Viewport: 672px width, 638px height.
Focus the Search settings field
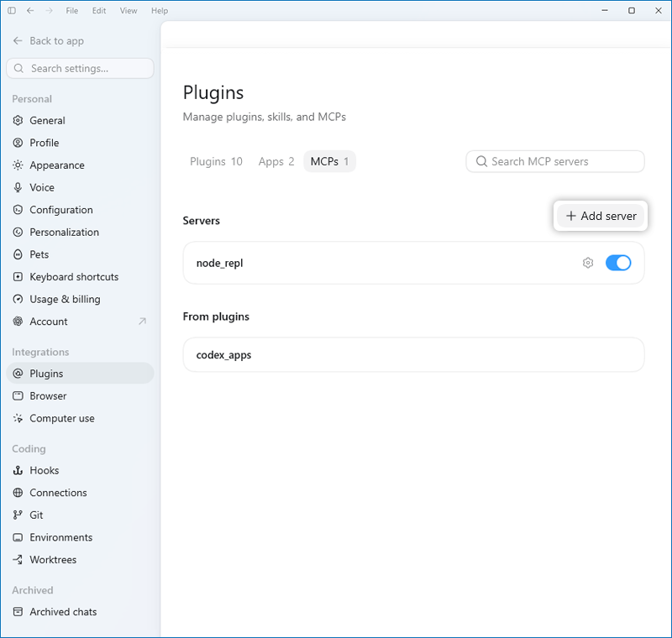[80, 69]
